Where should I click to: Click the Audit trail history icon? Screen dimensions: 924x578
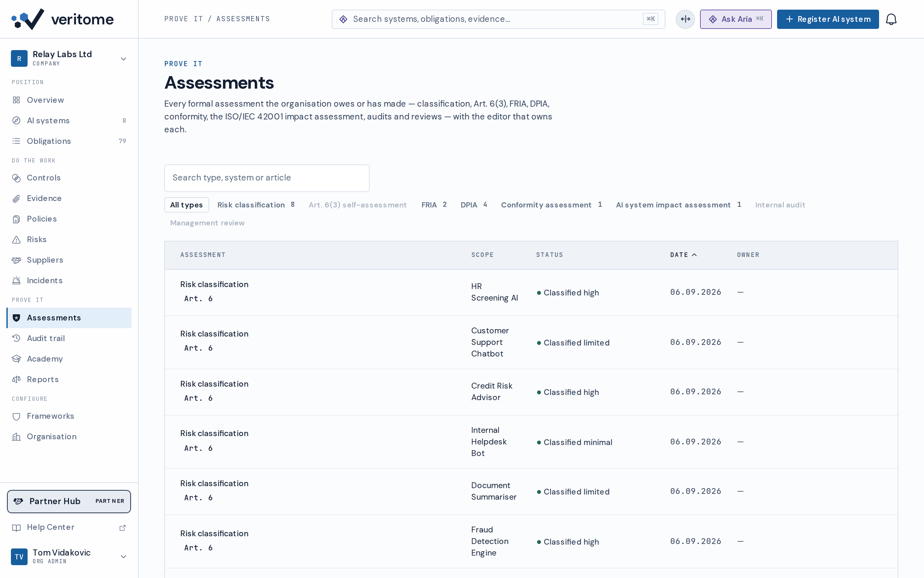tap(16, 338)
